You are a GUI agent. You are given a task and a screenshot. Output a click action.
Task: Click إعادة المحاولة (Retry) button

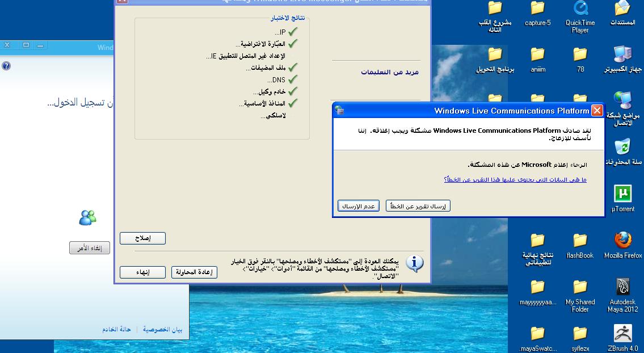[194, 272]
